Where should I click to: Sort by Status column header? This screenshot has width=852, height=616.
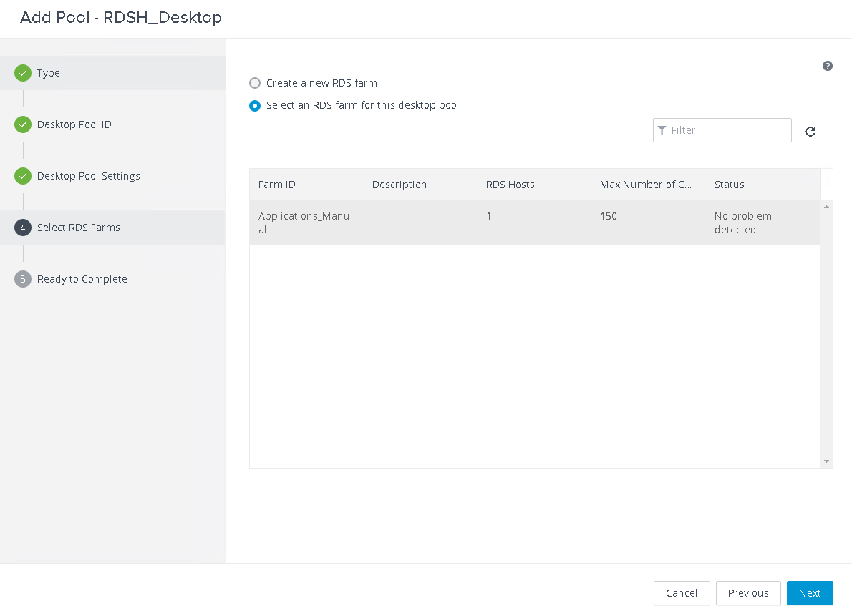[729, 185]
